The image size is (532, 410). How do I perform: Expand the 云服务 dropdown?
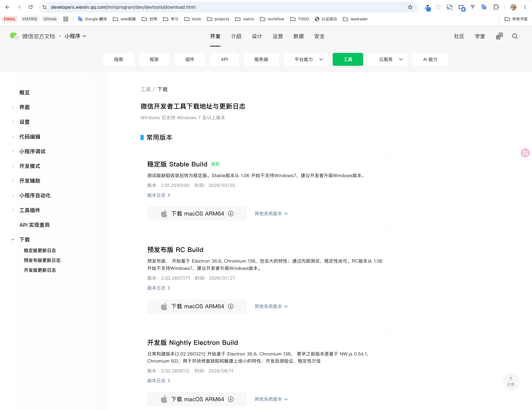click(387, 59)
